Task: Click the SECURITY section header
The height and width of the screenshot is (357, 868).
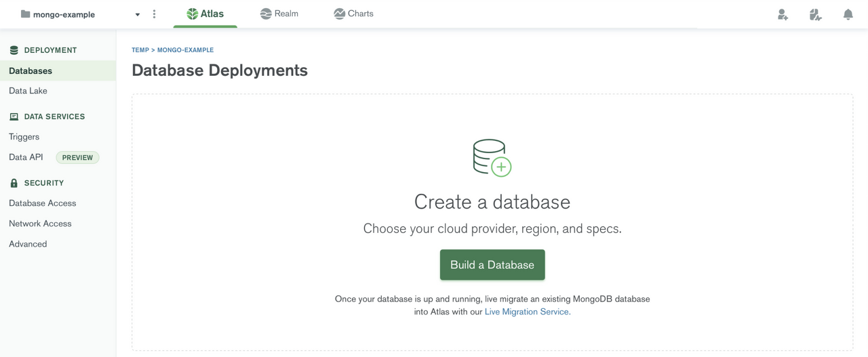Action: 44,183
